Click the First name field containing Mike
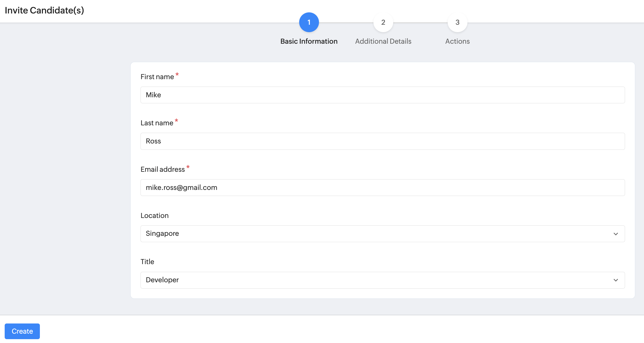This screenshot has width=644, height=343. [382, 95]
